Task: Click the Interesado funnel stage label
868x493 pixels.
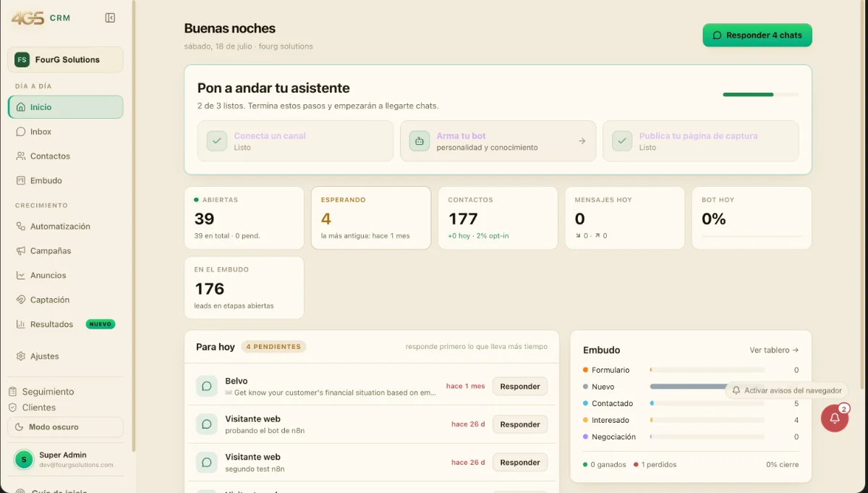Action: click(610, 421)
